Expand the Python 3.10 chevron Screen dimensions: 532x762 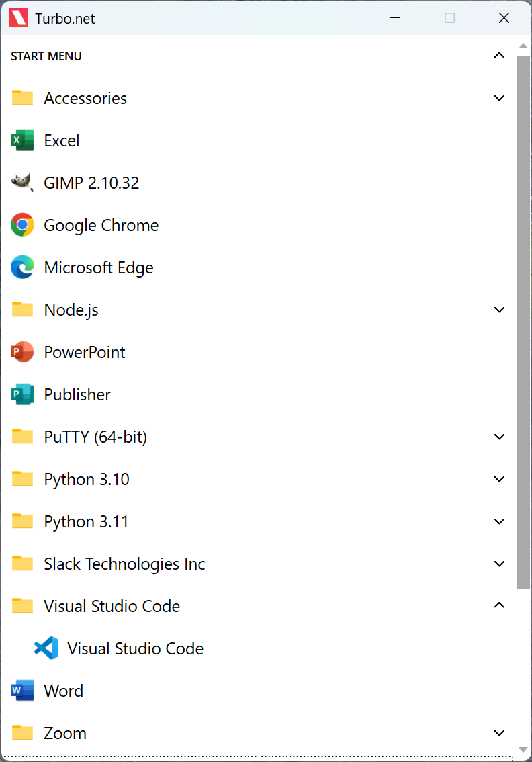499,479
